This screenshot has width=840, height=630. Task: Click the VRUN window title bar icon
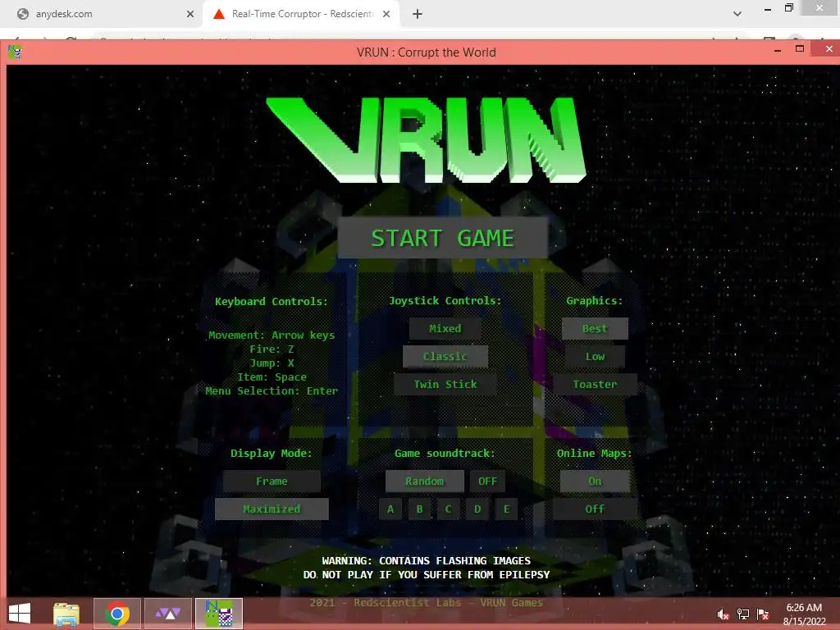click(x=15, y=52)
